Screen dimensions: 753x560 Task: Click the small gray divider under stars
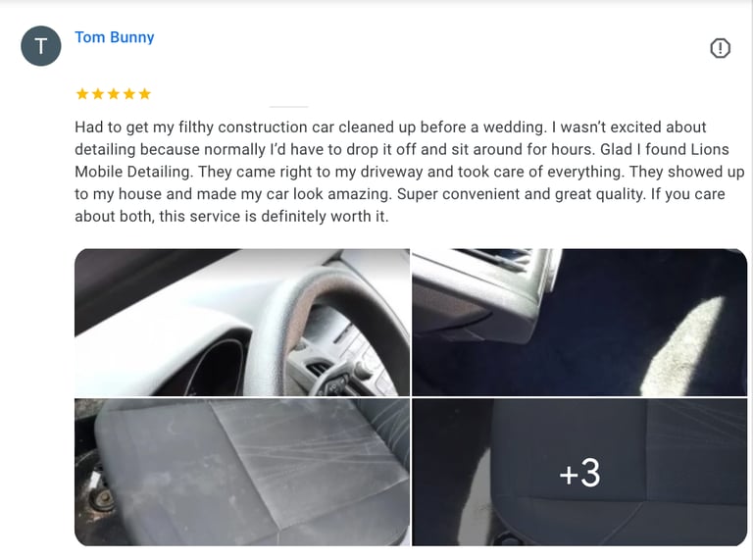point(288,107)
